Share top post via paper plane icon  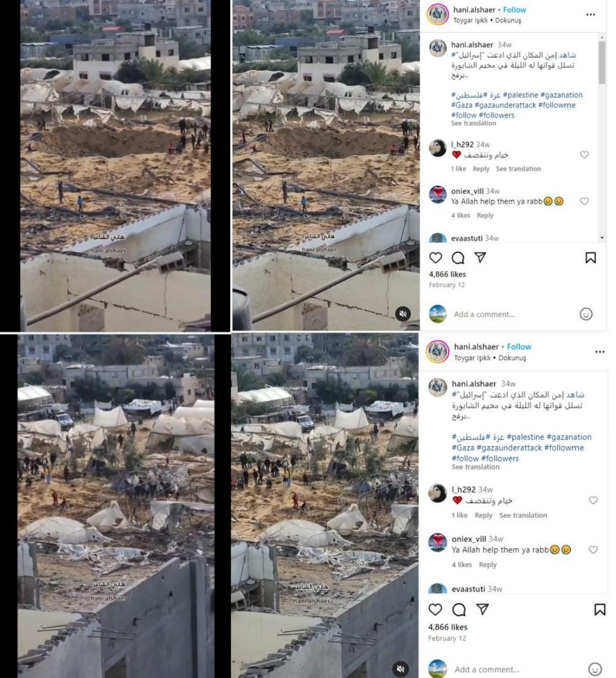click(x=481, y=257)
